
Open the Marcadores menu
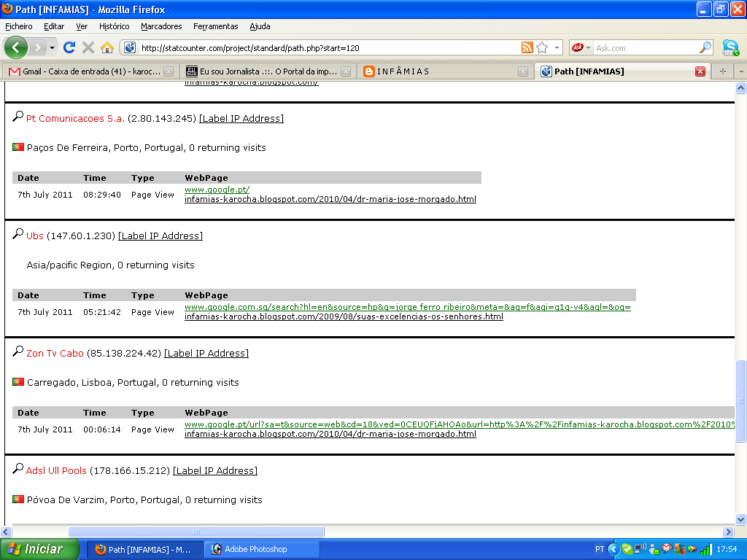pos(161,26)
